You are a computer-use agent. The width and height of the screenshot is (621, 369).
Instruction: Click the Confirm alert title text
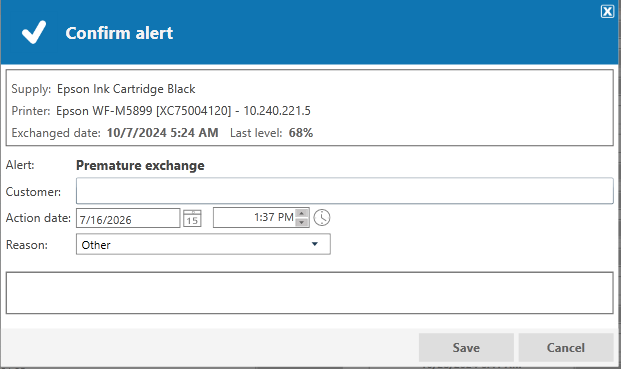(119, 33)
